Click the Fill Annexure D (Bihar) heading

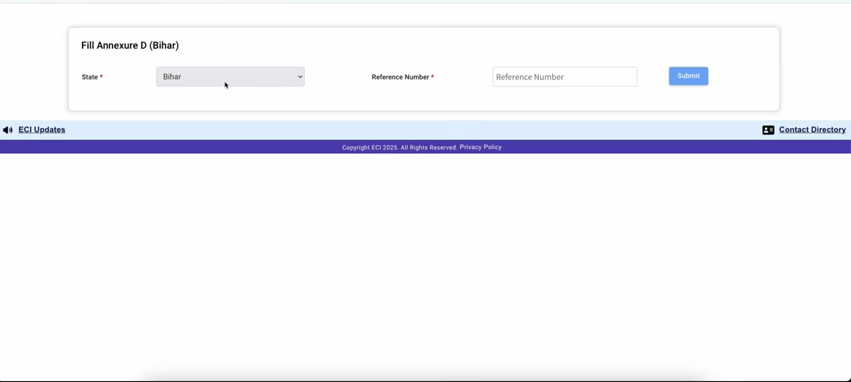coord(130,46)
